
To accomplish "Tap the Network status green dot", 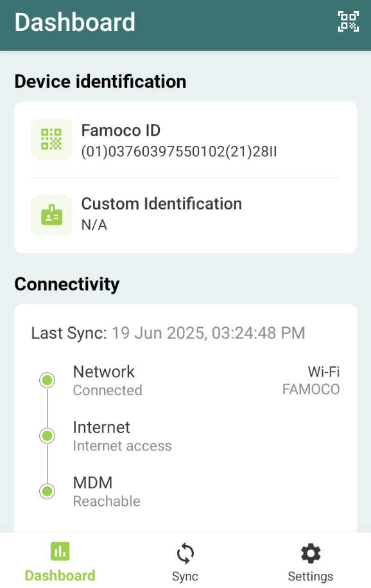I will pyautogui.click(x=47, y=380).
